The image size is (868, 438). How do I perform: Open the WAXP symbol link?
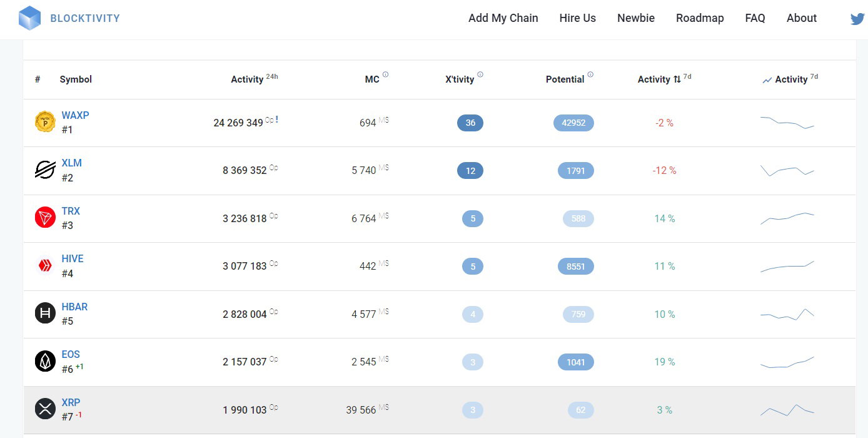[75, 115]
